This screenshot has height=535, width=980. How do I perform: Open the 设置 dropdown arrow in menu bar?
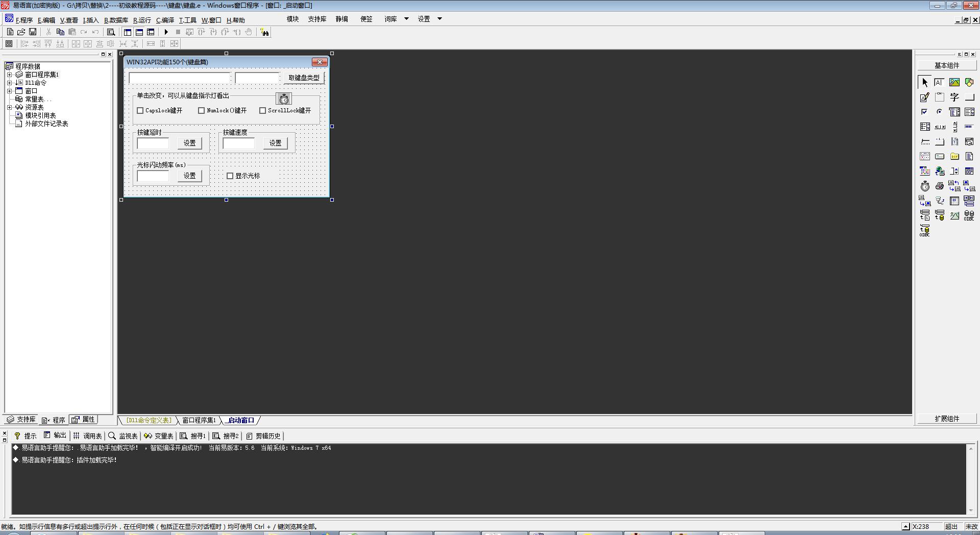(x=439, y=19)
